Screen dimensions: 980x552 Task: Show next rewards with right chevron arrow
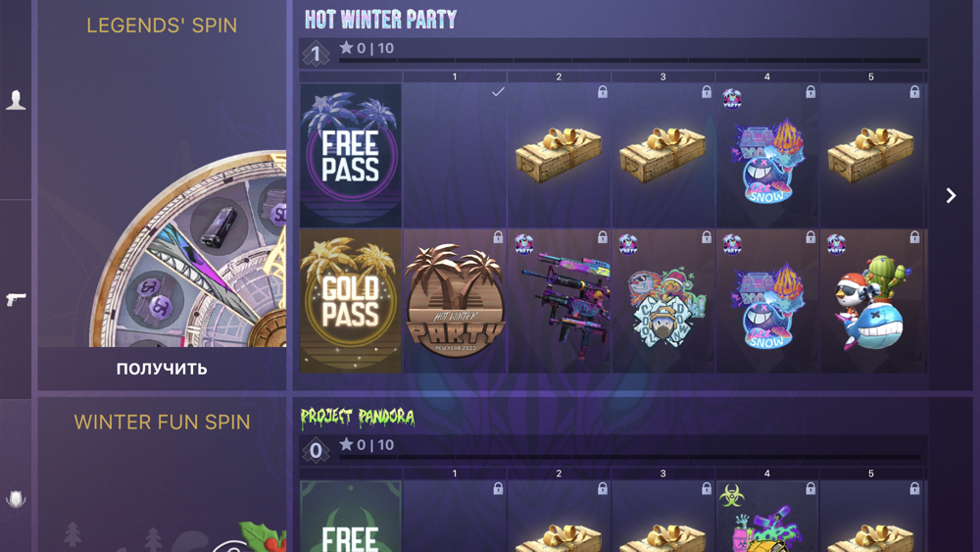[x=951, y=196]
